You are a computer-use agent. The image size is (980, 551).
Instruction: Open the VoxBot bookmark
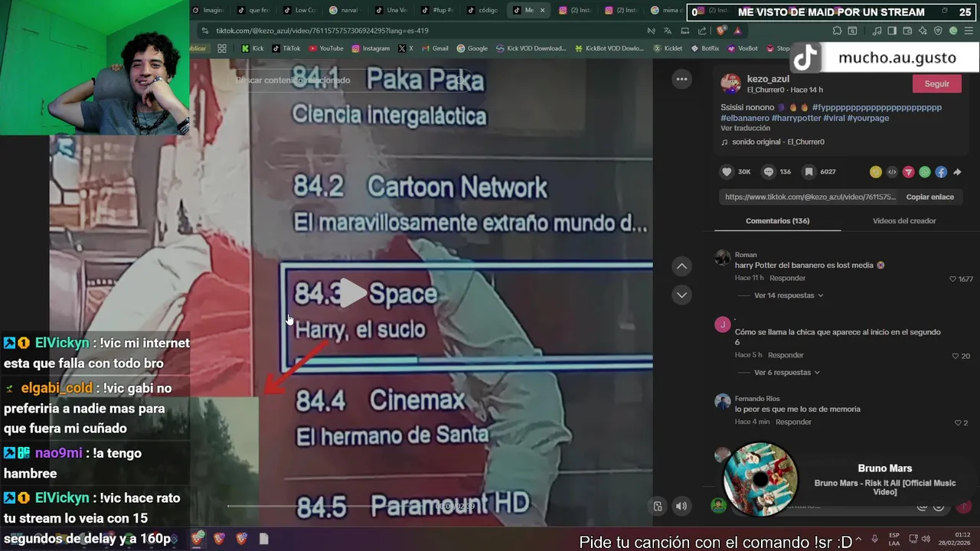pos(743,48)
